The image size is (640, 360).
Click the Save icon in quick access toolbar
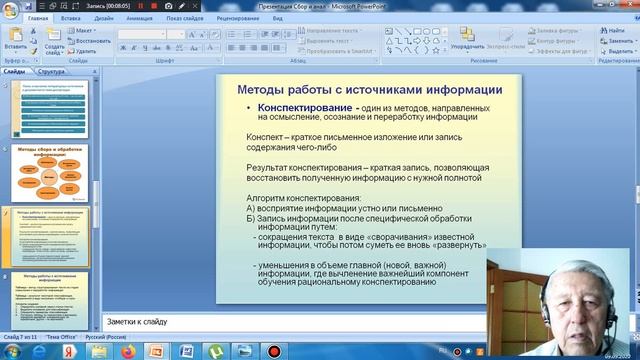coord(28,6)
